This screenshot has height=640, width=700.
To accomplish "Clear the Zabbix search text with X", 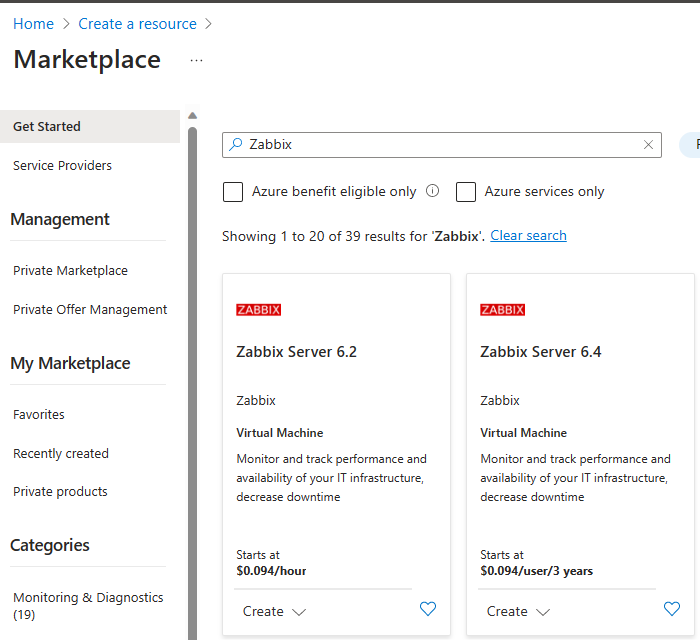I will point(648,145).
